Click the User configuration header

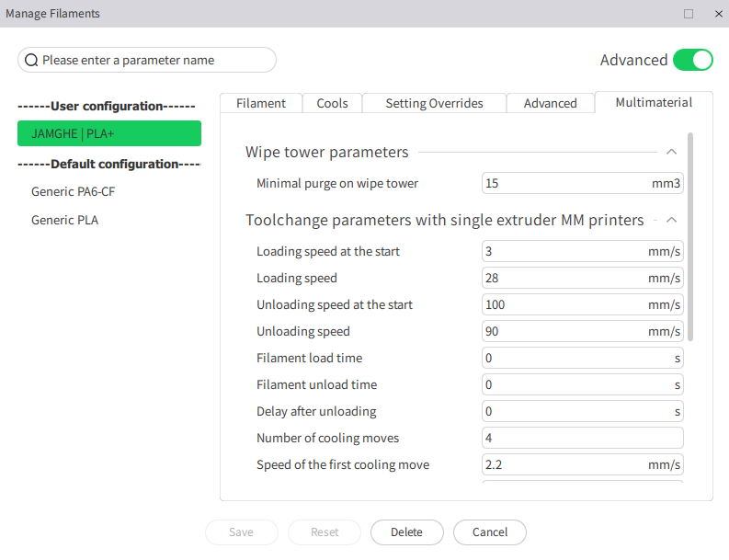tap(107, 106)
